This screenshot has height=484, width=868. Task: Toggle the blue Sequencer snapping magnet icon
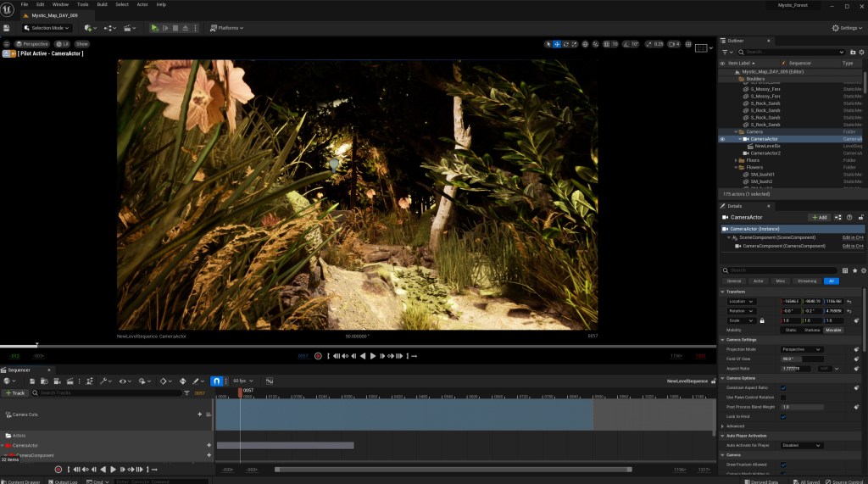click(x=216, y=381)
